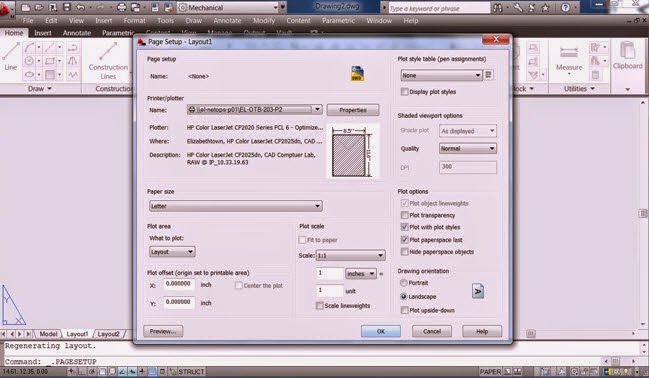Click the scale unit value field
This screenshot has height=378, width=649.
330,291
